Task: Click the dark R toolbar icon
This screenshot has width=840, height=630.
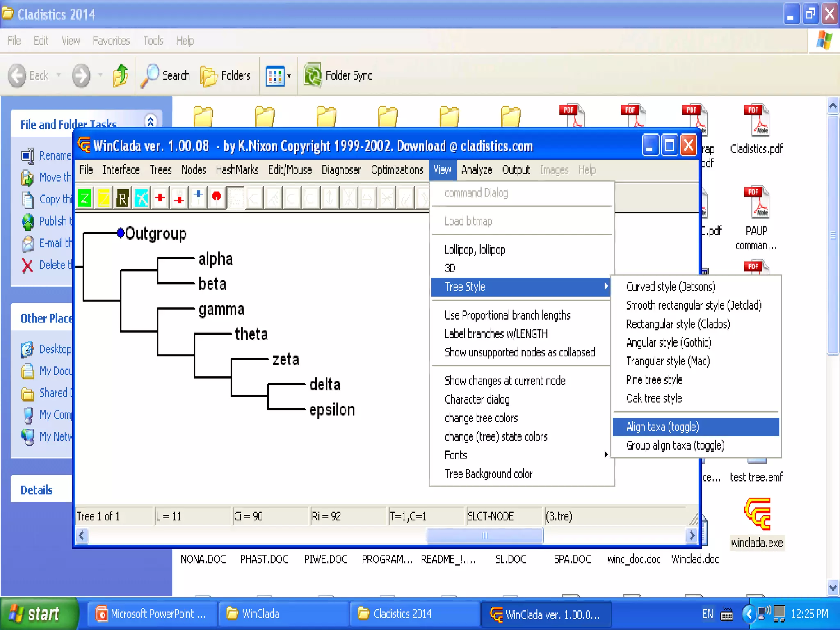Action: (122, 199)
